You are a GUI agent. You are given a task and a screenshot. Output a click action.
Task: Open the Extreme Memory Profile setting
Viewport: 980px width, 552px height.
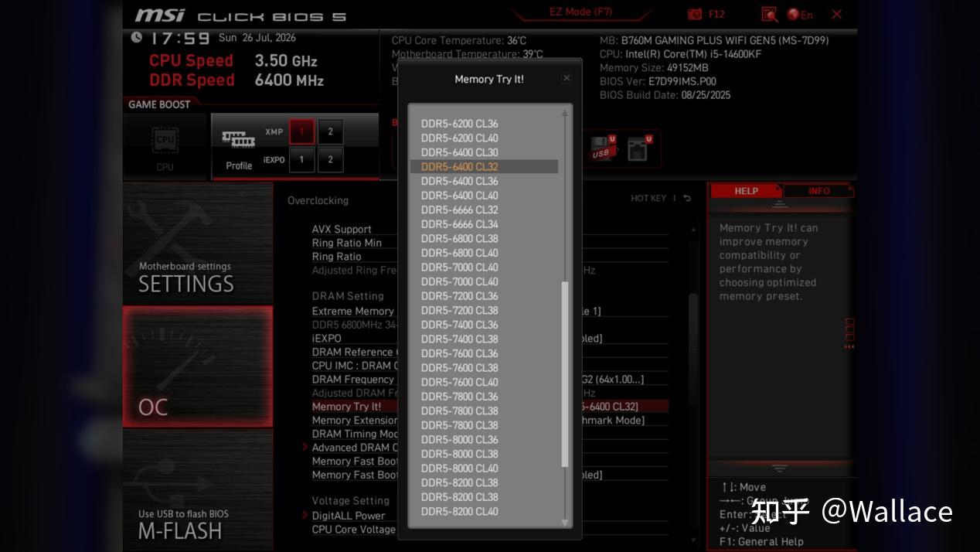pos(490,311)
